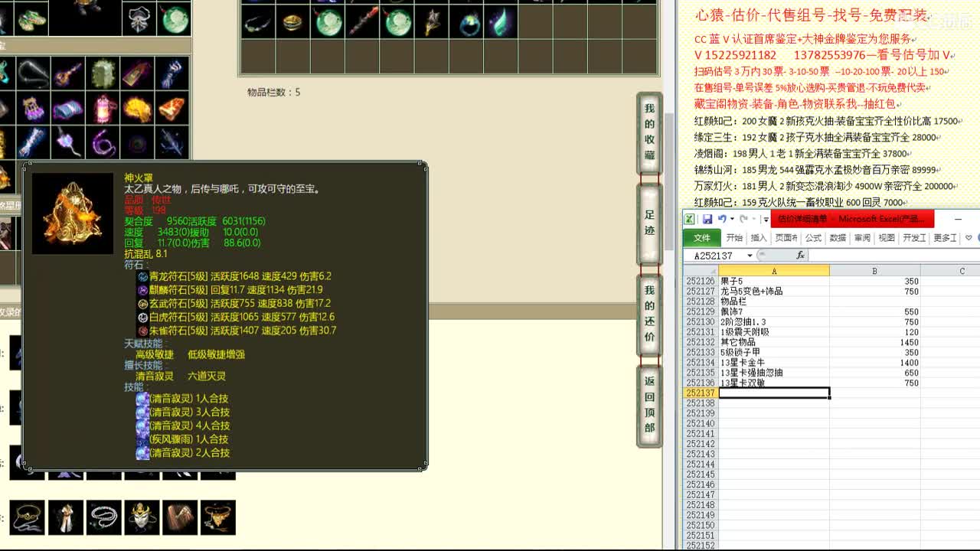Click the green stone seal treasure icon
This screenshot has width=980, height=551.
pos(103,74)
